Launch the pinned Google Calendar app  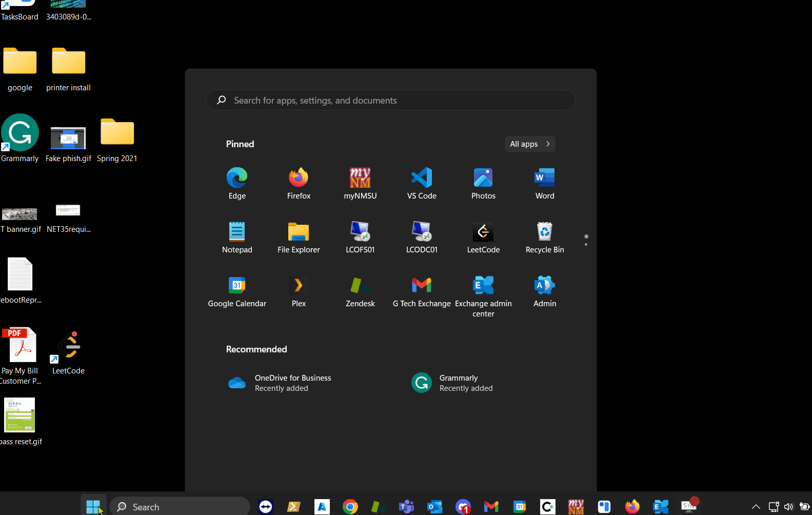(x=237, y=291)
